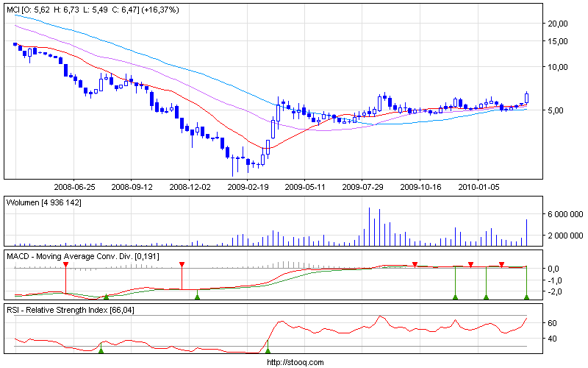Open the http://stooq.com link

(x=294, y=362)
